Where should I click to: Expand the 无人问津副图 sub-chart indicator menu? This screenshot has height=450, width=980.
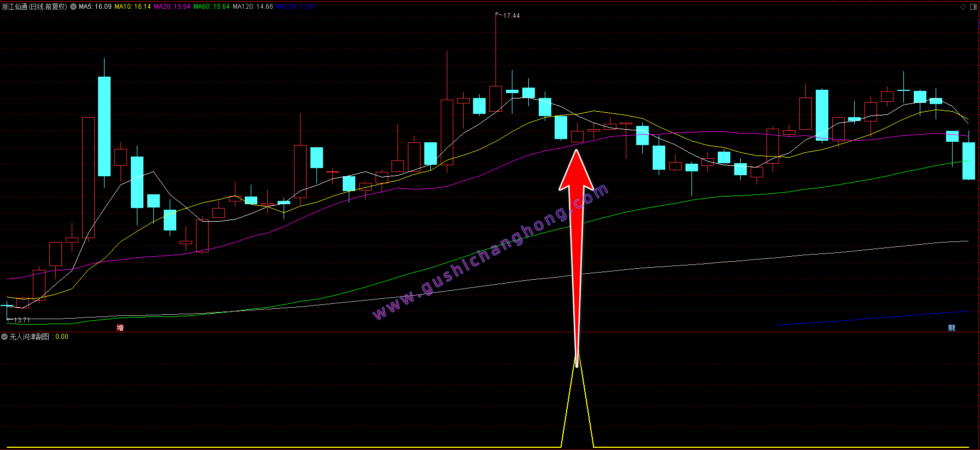point(4,337)
